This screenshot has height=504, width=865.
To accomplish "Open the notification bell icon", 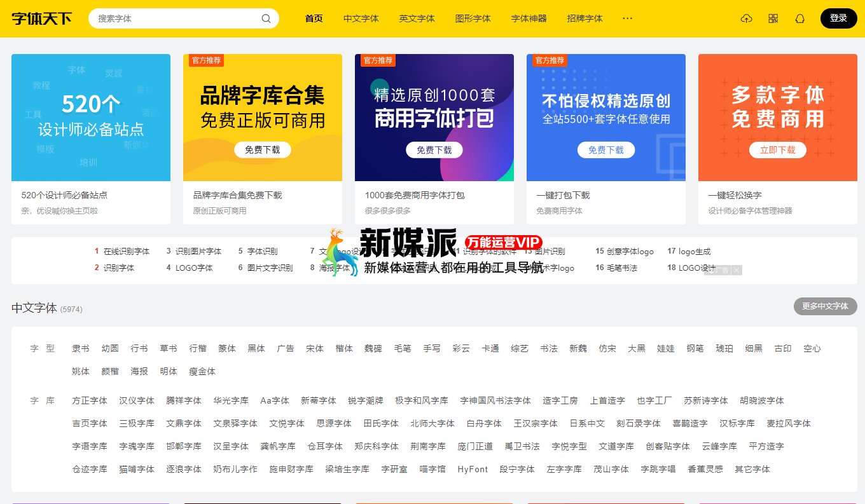I will (800, 18).
